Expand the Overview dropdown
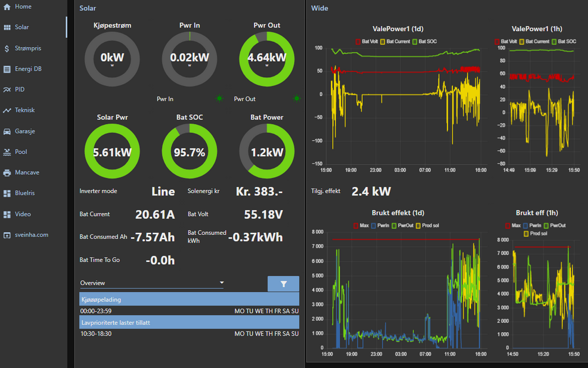Image resolution: width=588 pixels, height=368 pixels. [152, 283]
